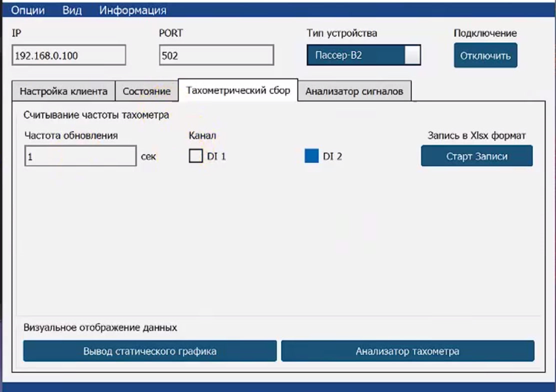The height and width of the screenshot is (392, 556).
Task: Open the Информация menu
Action: point(133,10)
